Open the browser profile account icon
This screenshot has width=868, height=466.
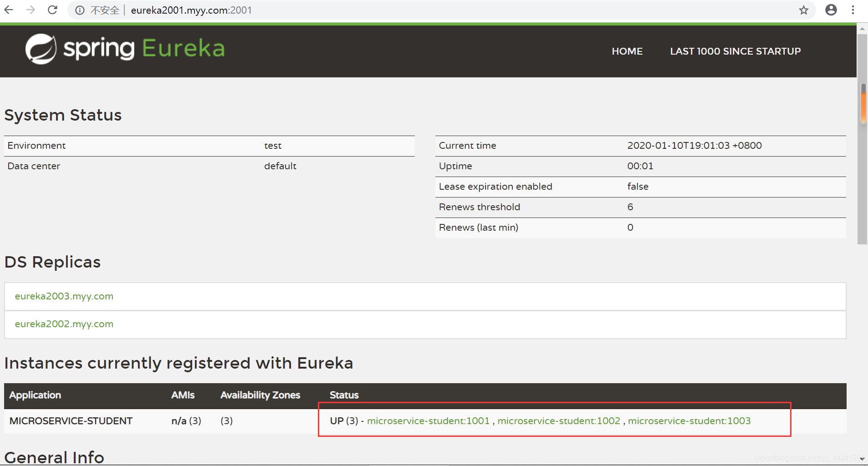831,10
